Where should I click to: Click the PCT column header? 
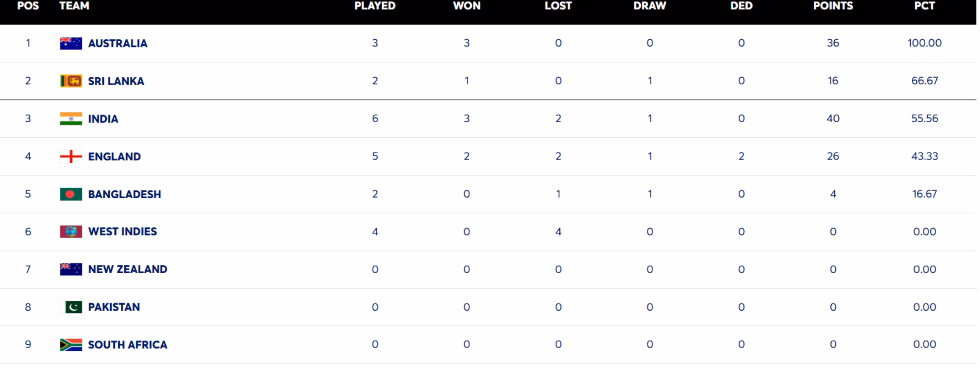[x=924, y=6]
